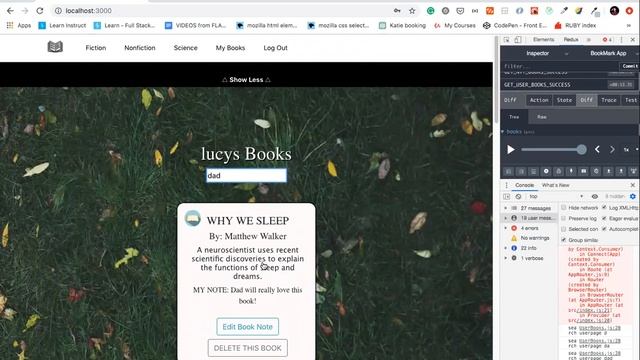640x360 pixels.
Task: Click the Redux persist pin icon
Action: [x=571, y=171]
